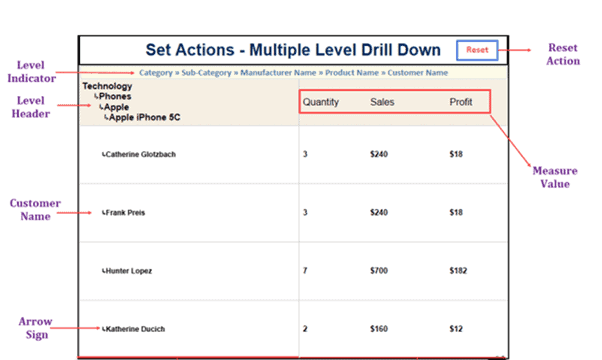The height and width of the screenshot is (360, 602).
Task: Click the Customer Name breadcrumb level
Action: 417,73
